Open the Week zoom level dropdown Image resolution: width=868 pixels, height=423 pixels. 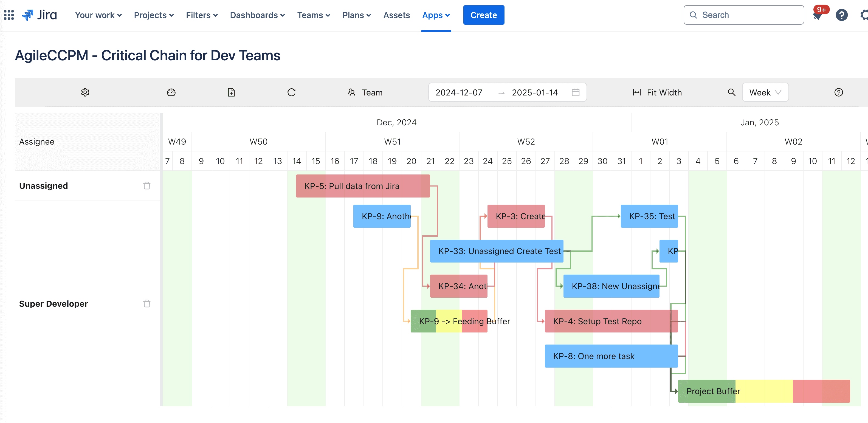click(765, 92)
